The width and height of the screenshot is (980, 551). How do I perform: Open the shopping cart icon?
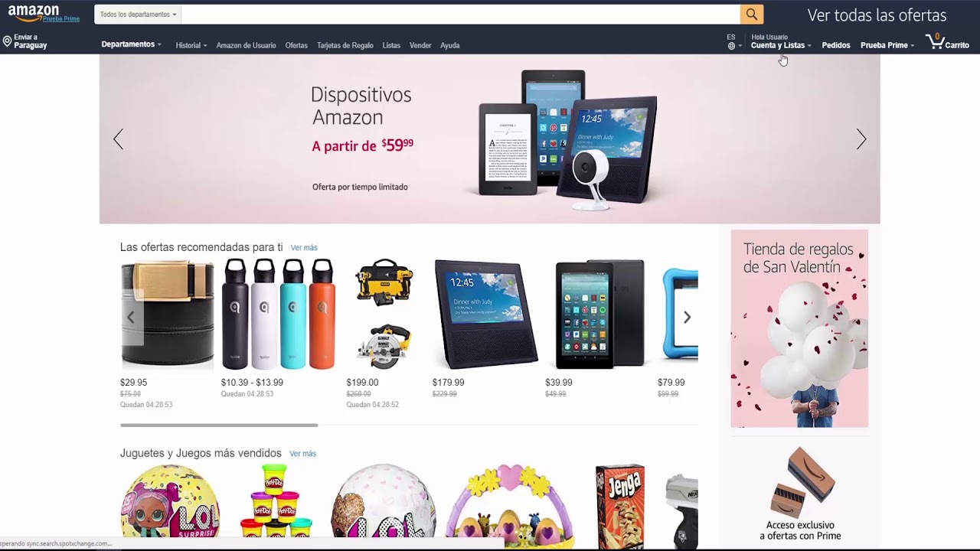click(934, 42)
